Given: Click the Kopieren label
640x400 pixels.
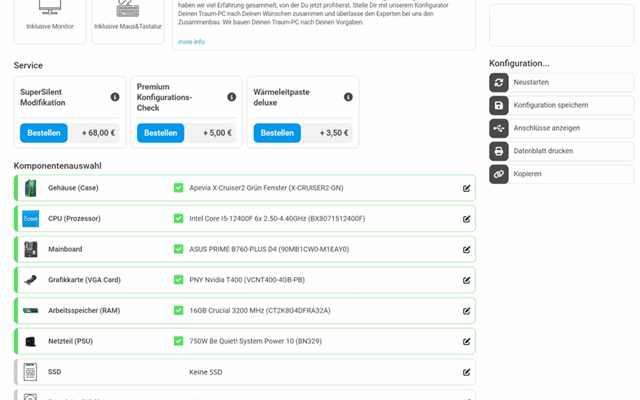Looking at the screenshot, I should click(x=527, y=173).
